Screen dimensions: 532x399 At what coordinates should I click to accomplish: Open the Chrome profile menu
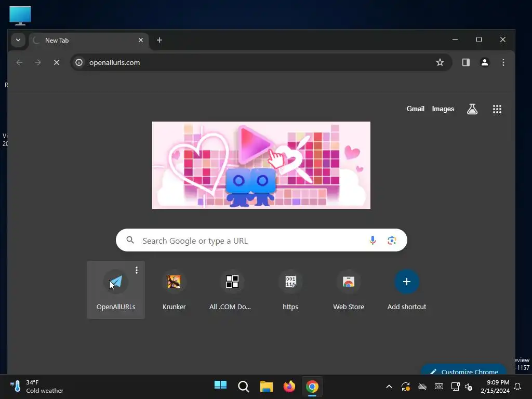click(x=485, y=62)
